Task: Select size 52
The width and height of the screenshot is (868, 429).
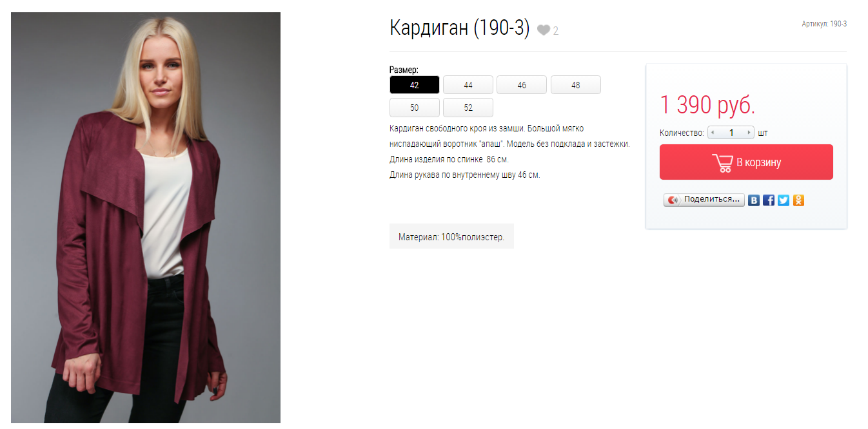Action: (468, 108)
